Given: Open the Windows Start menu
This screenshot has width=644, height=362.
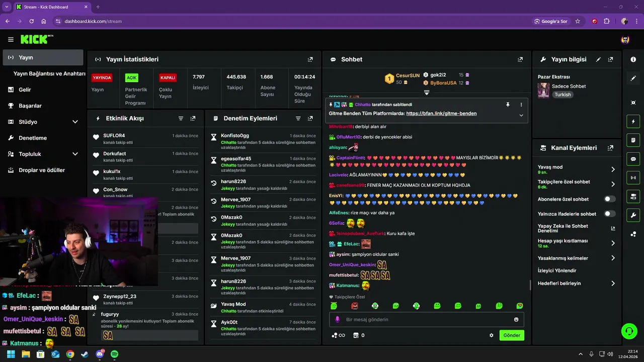Looking at the screenshot, I should pyautogui.click(x=11, y=354).
